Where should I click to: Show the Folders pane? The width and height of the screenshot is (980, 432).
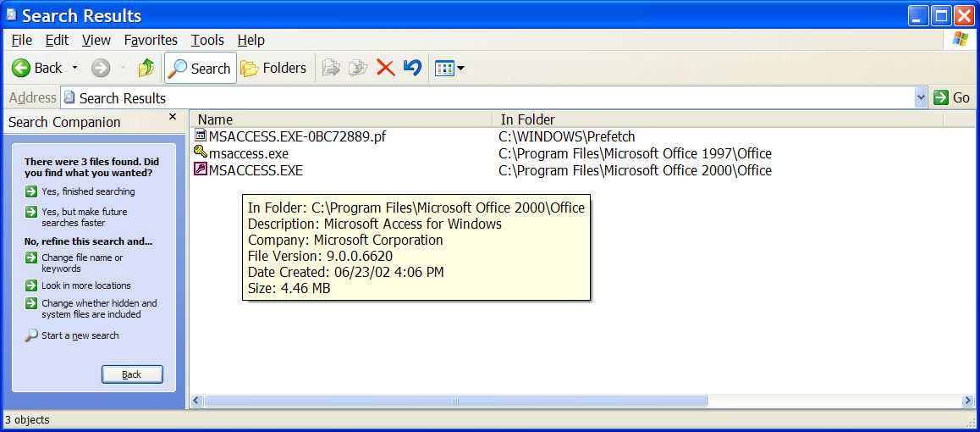[273, 68]
